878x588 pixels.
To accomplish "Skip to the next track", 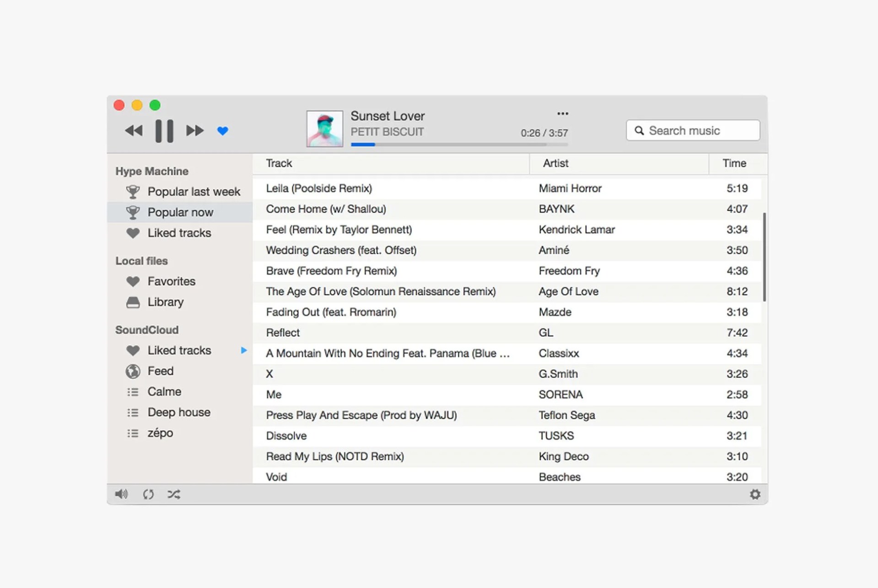I will coord(194,131).
